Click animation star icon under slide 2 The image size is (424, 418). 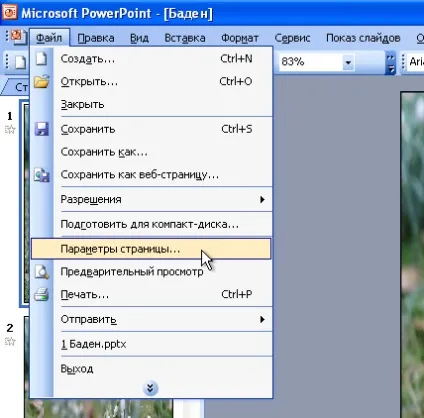click(x=10, y=341)
